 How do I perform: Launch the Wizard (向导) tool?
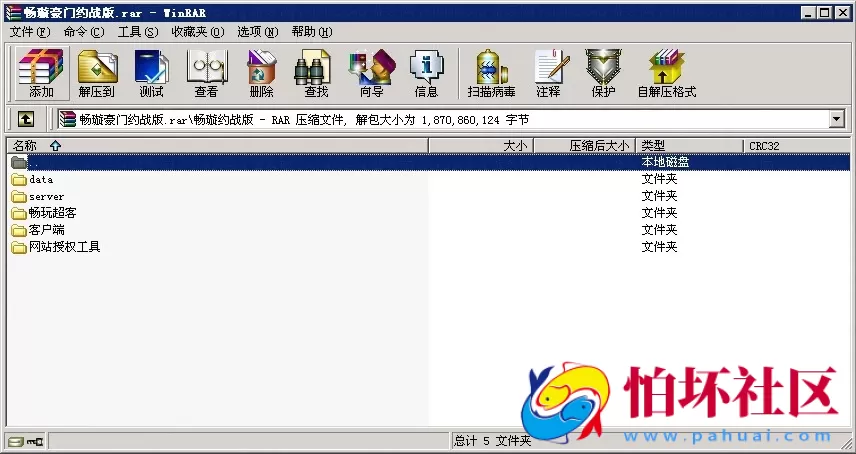[371, 72]
